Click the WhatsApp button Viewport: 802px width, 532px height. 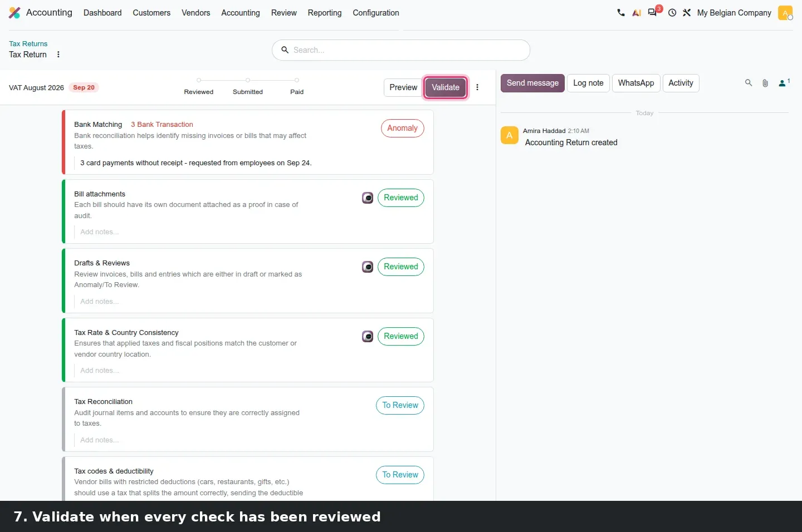tap(636, 83)
